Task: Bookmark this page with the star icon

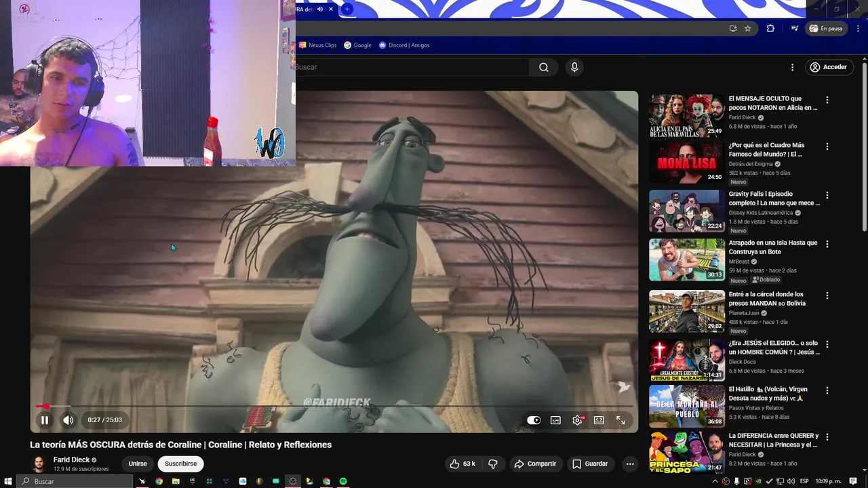Action: 748,28
